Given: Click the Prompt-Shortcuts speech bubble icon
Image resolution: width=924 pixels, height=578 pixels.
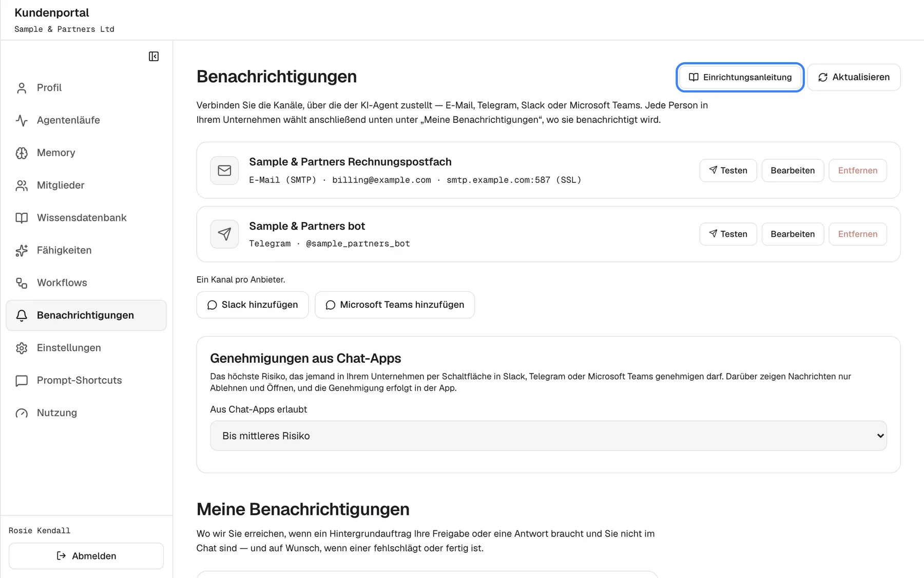Looking at the screenshot, I should click(22, 381).
